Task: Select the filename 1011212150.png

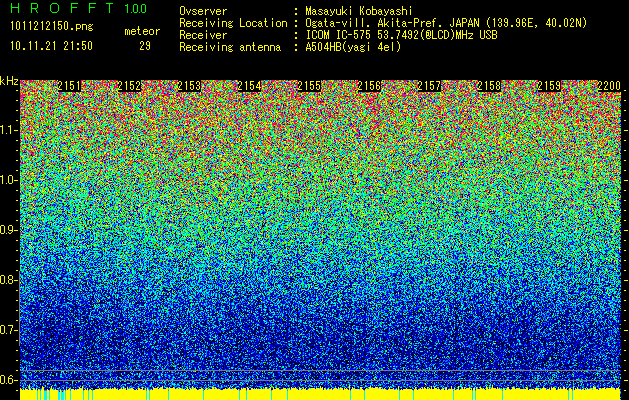Action: point(52,27)
